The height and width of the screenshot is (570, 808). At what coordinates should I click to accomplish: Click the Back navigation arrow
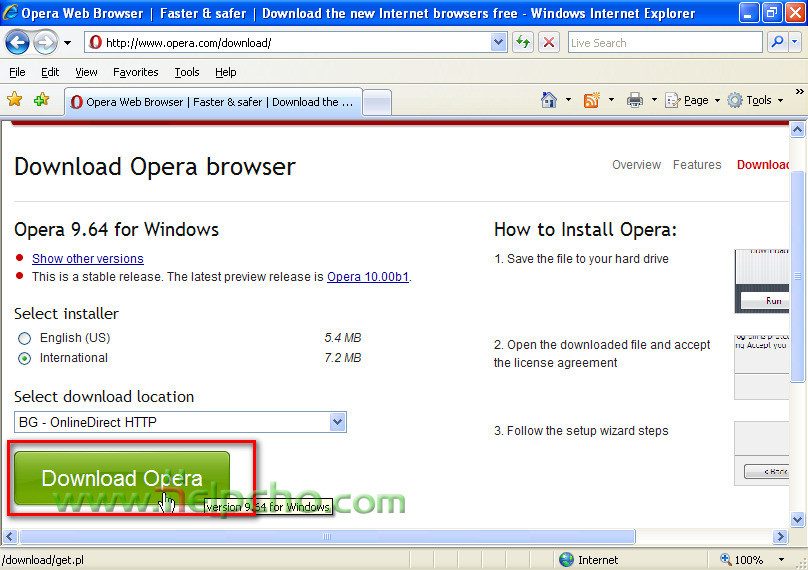pyautogui.click(x=17, y=42)
